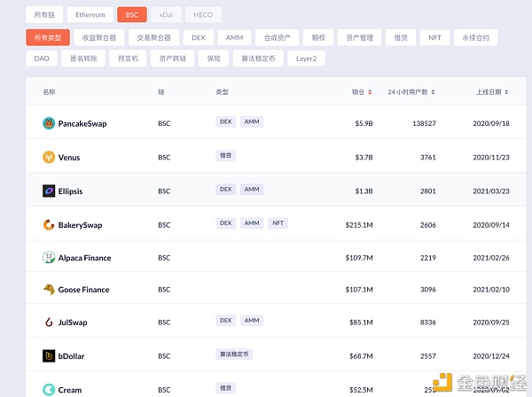Click the 借贷 tag in Venus row

point(225,156)
